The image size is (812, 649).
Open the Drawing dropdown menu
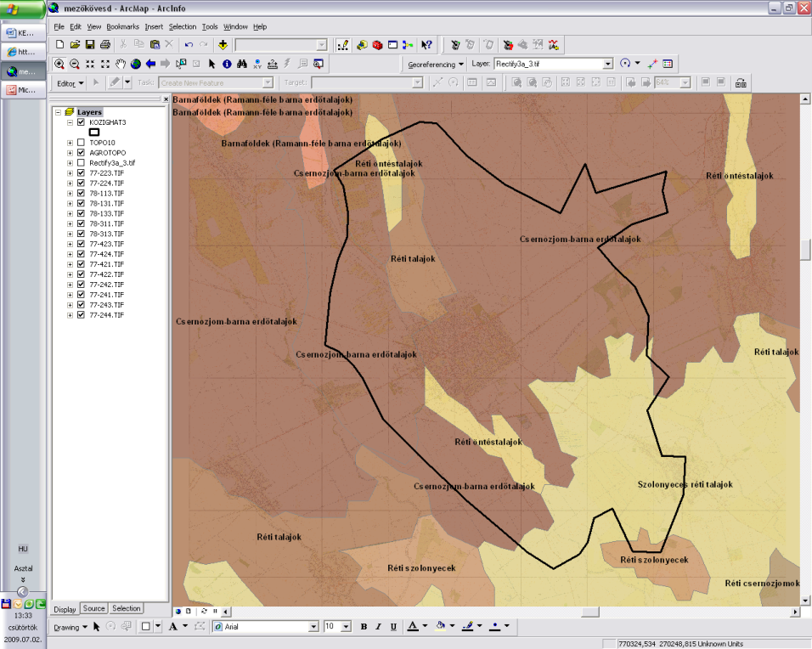click(70, 627)
